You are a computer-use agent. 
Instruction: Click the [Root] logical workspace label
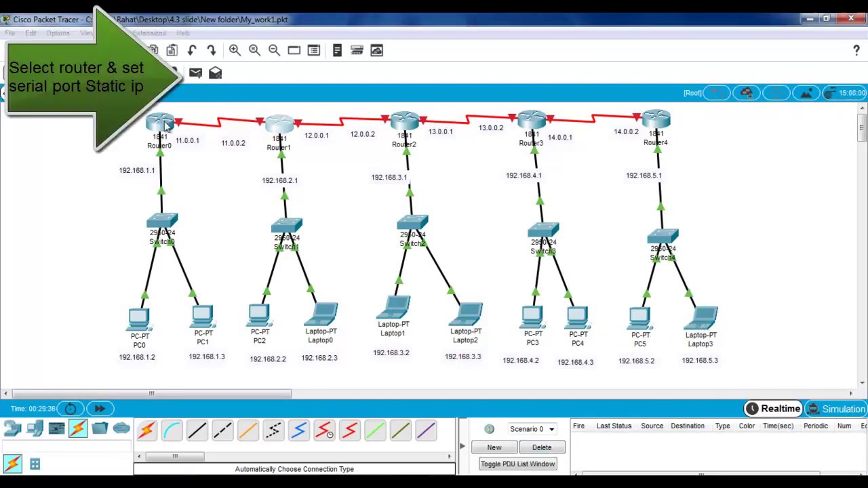[x=692, y=93]
